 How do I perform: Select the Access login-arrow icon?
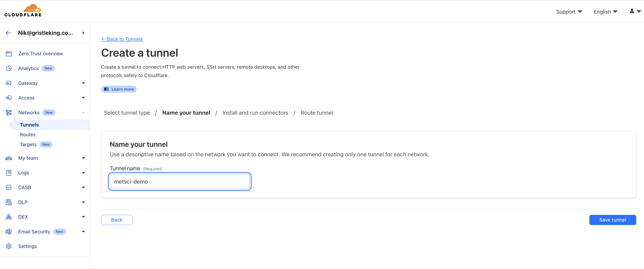[9, 98]
